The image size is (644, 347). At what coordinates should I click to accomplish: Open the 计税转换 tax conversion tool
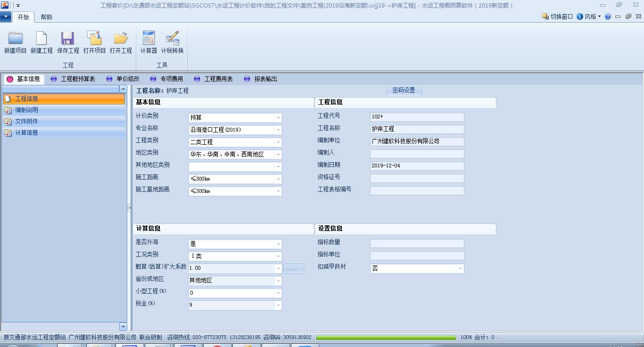click(x=172, y=38)
